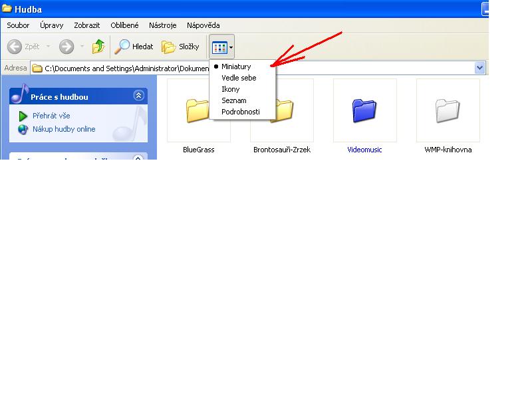Toggle the Složky folders pane

tap(180, 47)
